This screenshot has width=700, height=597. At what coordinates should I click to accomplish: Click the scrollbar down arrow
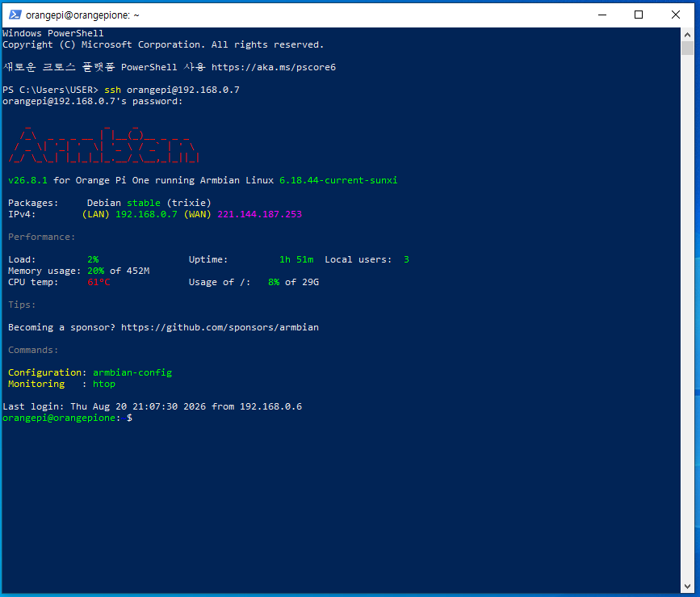pyautogui.click(x=688, y=586)
